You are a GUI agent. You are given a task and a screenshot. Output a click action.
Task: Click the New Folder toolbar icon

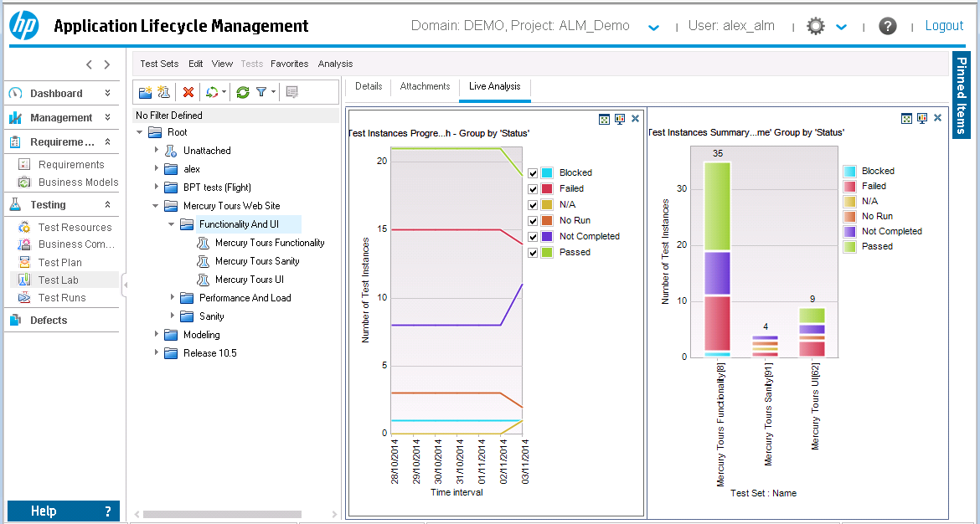[x=146, y=92]
